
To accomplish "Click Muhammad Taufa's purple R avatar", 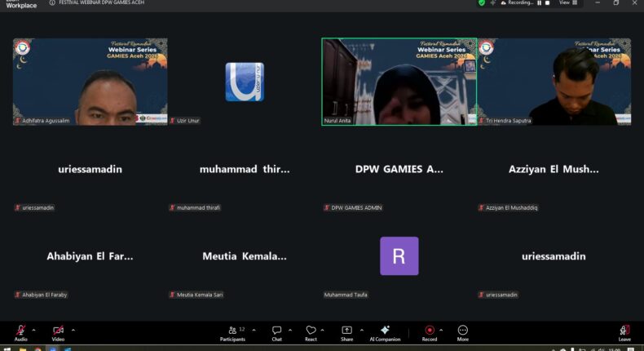I will click(399, 256).
